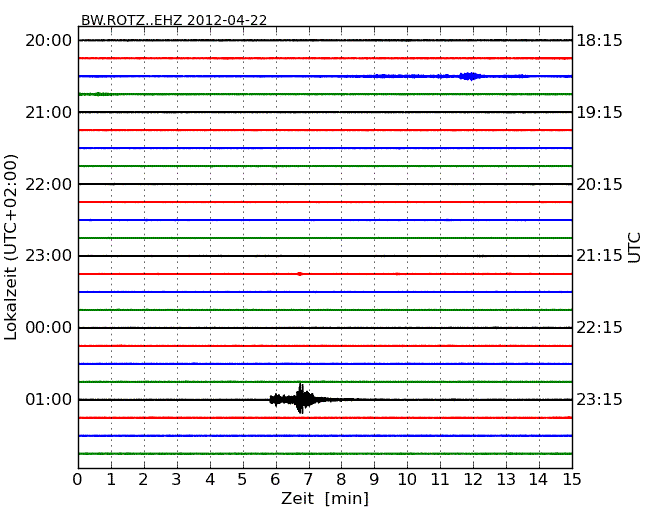Click x-axis tick label 6
Screen dimensions: 650x520
tap(275, 480)
